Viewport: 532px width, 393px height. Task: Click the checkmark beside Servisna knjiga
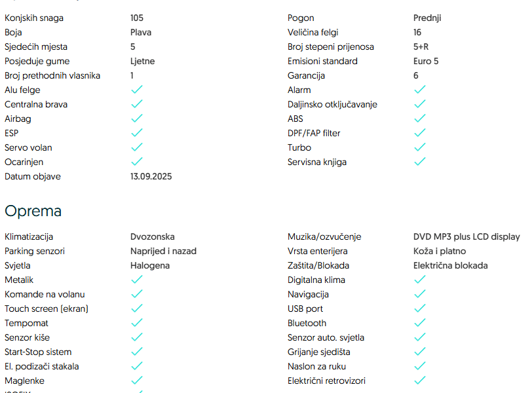point(420,162)
